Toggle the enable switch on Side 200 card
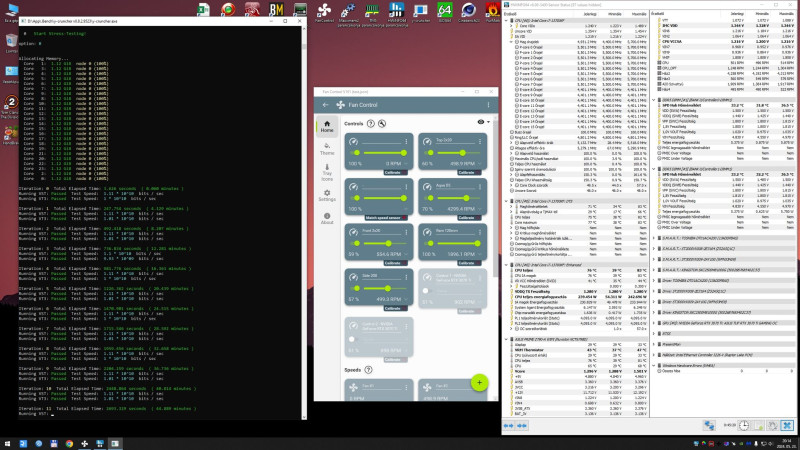 tap(355, 288)
